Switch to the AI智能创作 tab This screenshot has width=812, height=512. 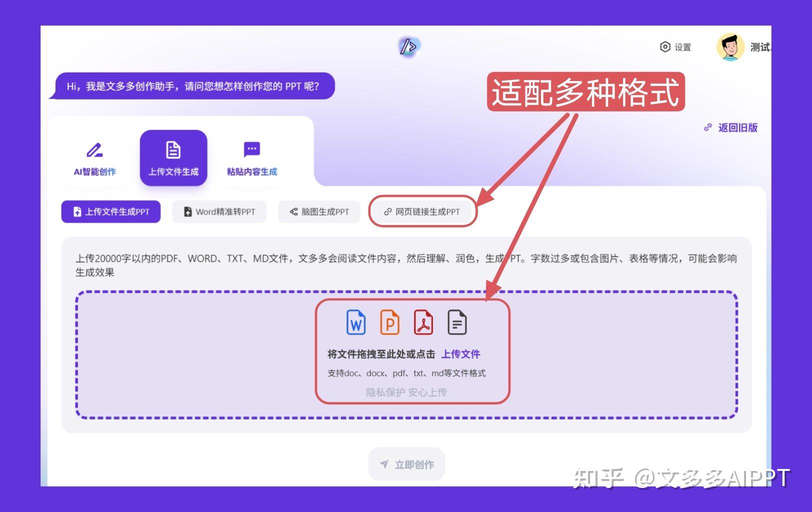pos(94,159)
